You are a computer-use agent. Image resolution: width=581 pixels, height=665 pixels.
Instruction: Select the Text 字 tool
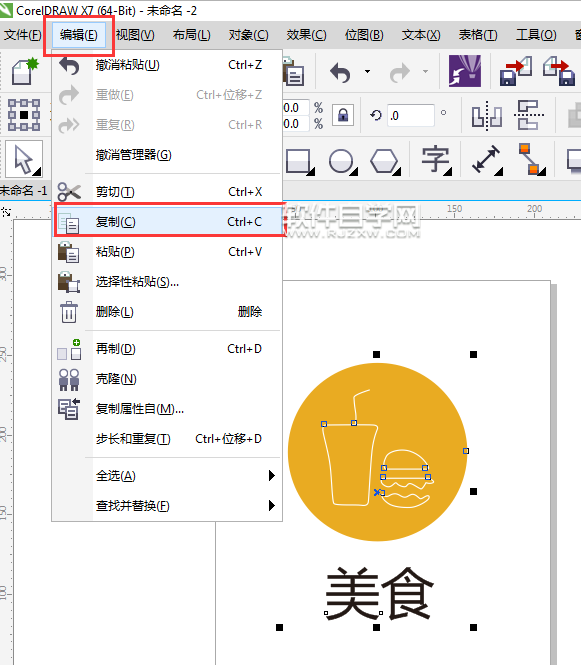(436, 160)
